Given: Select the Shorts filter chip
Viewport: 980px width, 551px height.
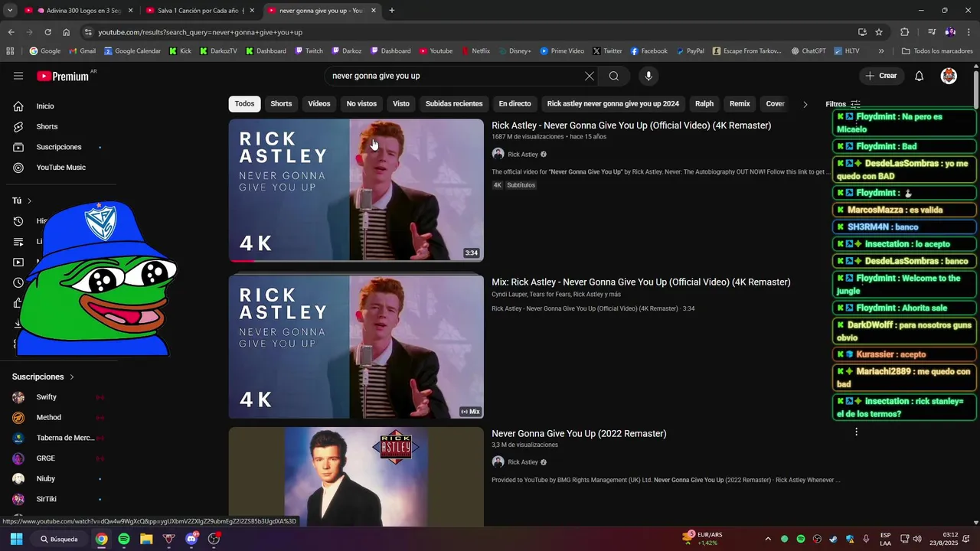Looking at the screenshot, I should (281, 104).
